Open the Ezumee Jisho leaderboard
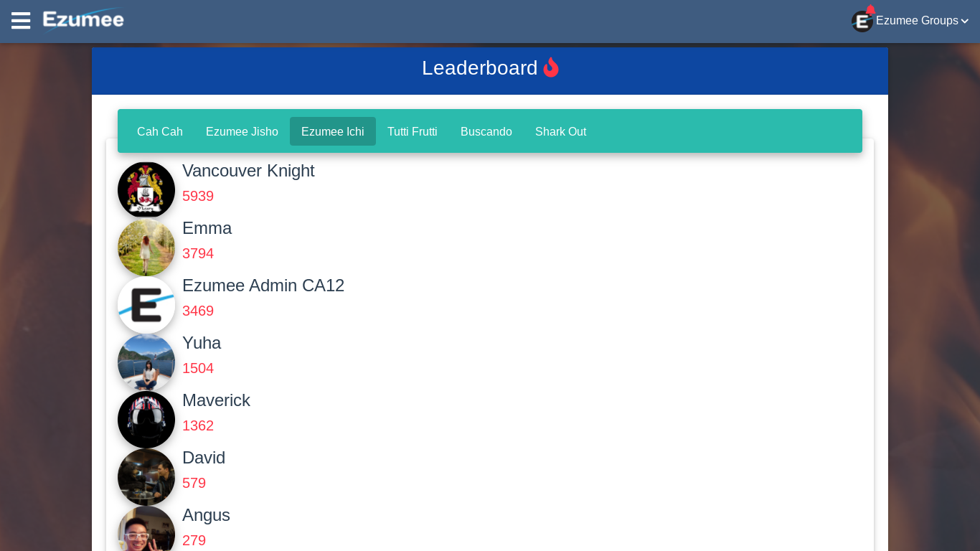 pyautogui.click(x=242, y=131)
